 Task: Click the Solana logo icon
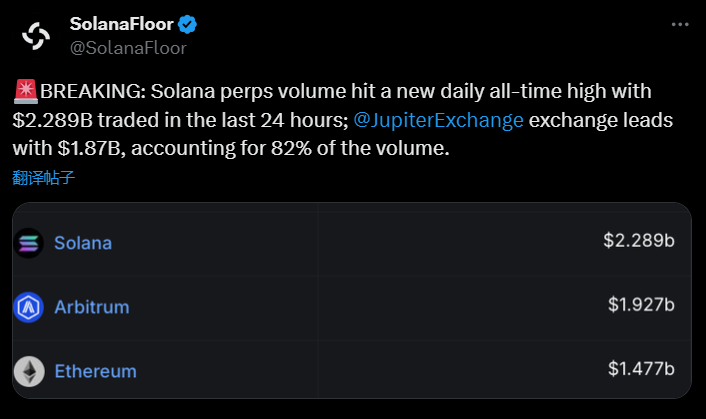point(29,243)
